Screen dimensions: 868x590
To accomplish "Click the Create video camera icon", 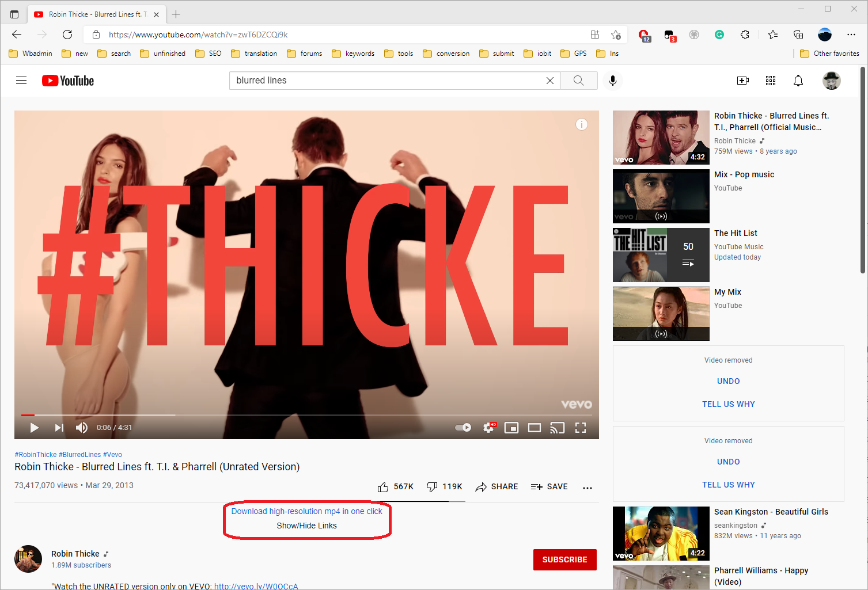I will (x=743, y=81).
